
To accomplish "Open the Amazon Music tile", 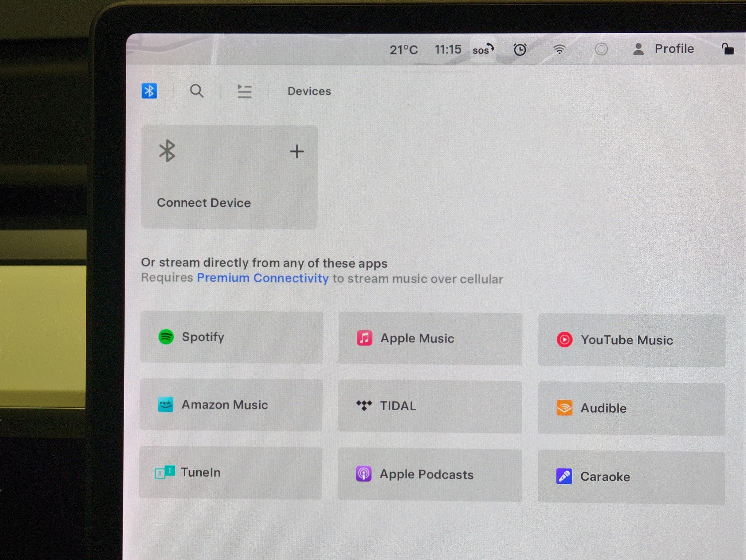I will 231,405.
